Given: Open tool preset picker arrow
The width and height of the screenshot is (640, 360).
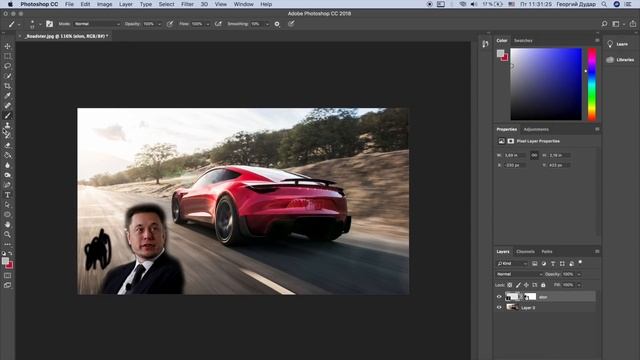Looking at the screenshot, I should [19, 24].
